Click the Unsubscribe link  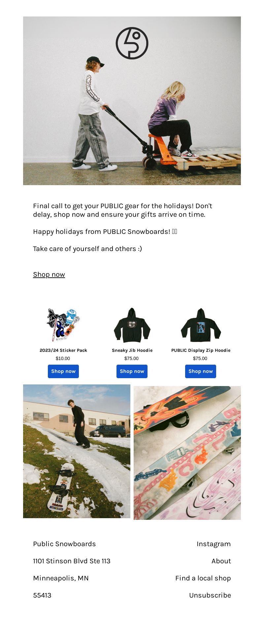click(x=210, y=595)
